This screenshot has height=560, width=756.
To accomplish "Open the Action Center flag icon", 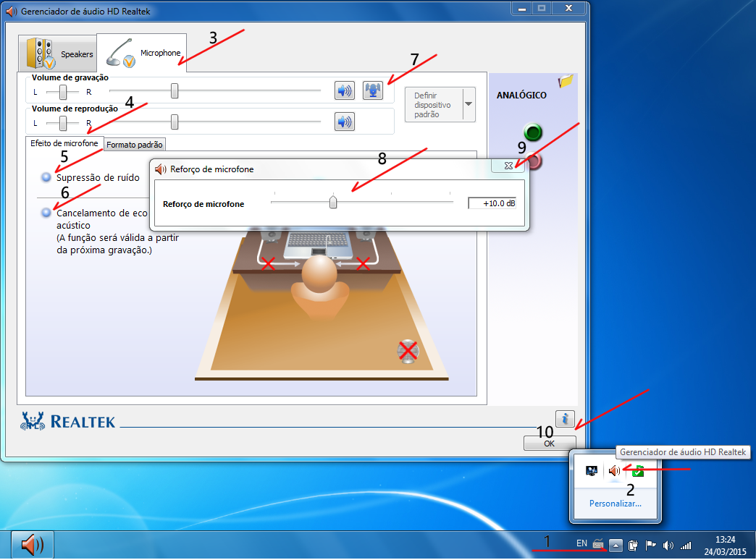I will tap(650, 545).
